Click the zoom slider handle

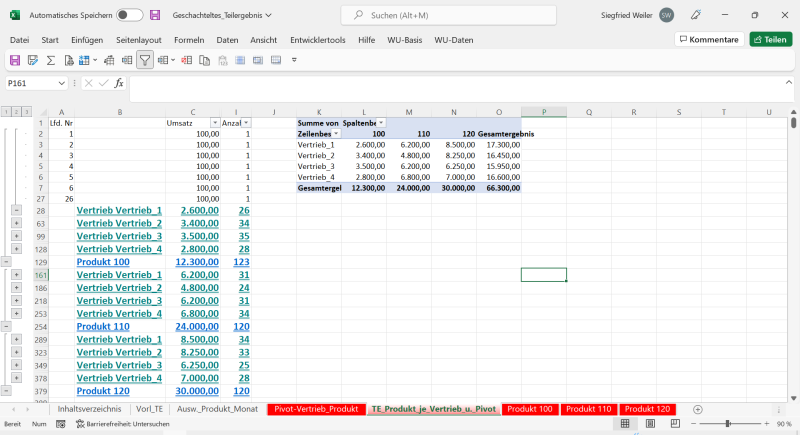click(728, 424)
